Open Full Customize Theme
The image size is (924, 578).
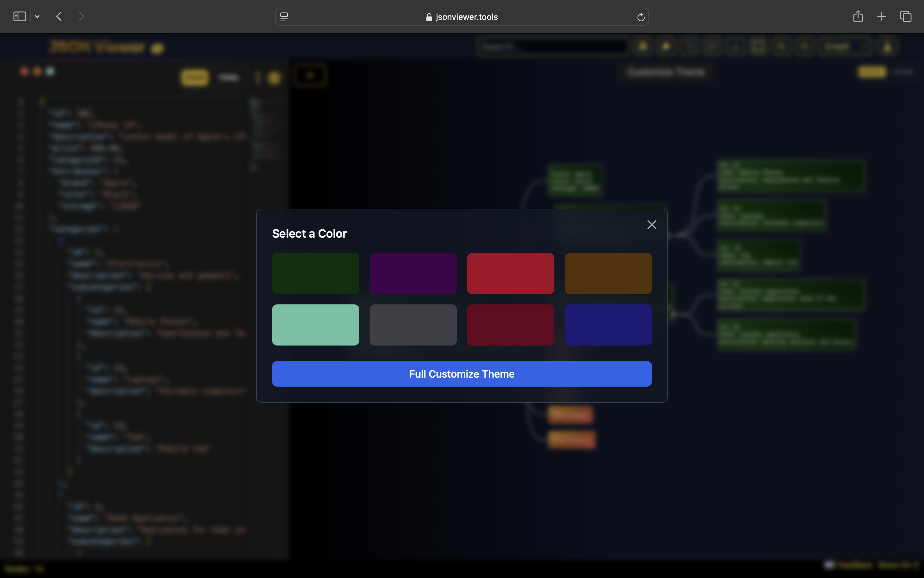coord(462,374)
